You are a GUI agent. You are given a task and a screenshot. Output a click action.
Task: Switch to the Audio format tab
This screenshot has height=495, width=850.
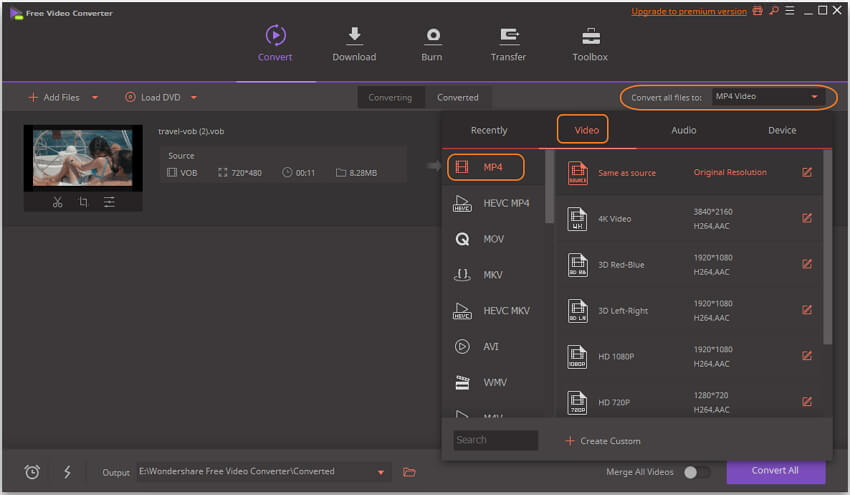pyautogui.click(x=684, y=130)
